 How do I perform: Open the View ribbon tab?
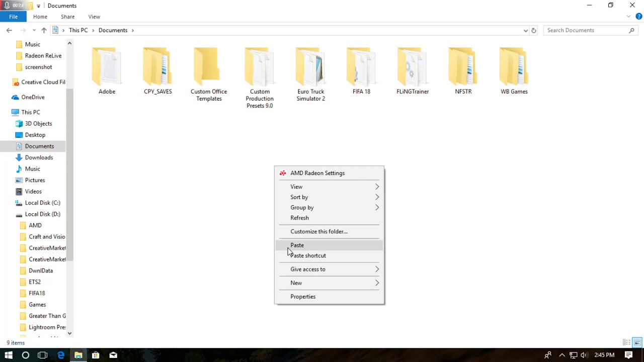click(94, 17)
